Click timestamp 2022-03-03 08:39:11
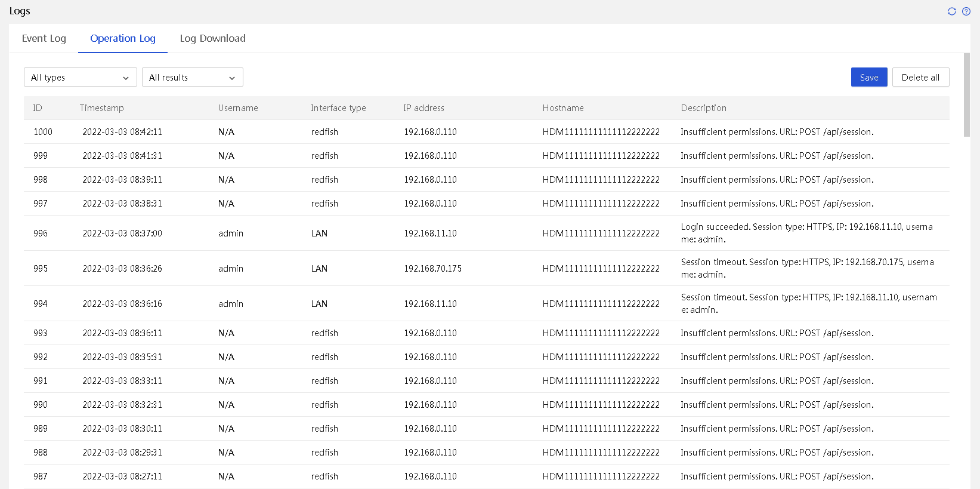The width and height of the screenshot is (980, 489). tap(122, 180)
